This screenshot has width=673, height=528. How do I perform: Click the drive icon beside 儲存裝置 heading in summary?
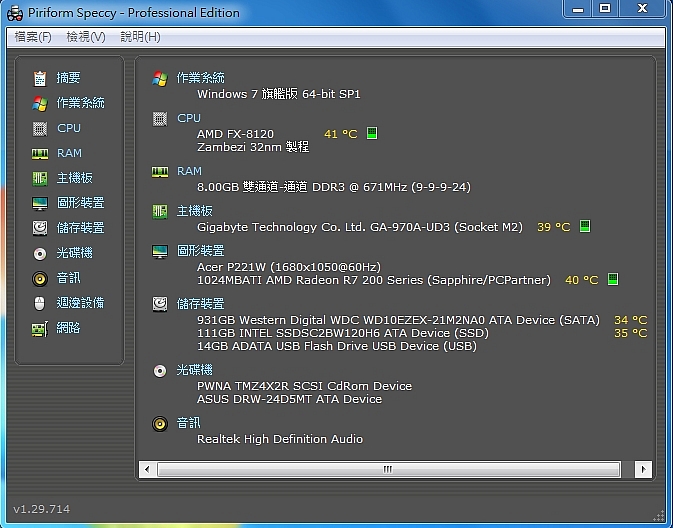(x=160, y=304)
